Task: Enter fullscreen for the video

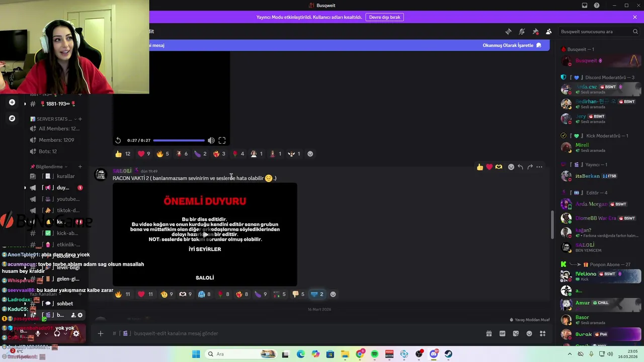Action: (222, 140)
